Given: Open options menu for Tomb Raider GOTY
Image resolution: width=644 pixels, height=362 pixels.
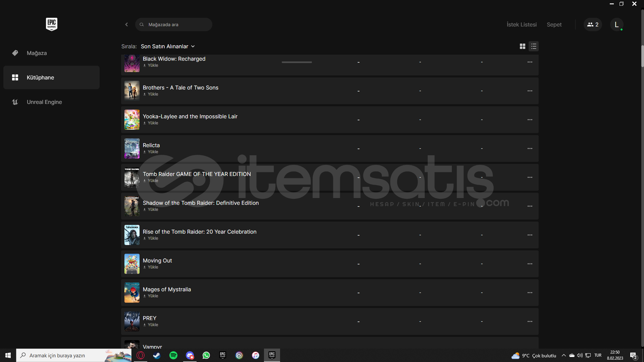Looking at the screenshot, I should click(x=530, y=177).
